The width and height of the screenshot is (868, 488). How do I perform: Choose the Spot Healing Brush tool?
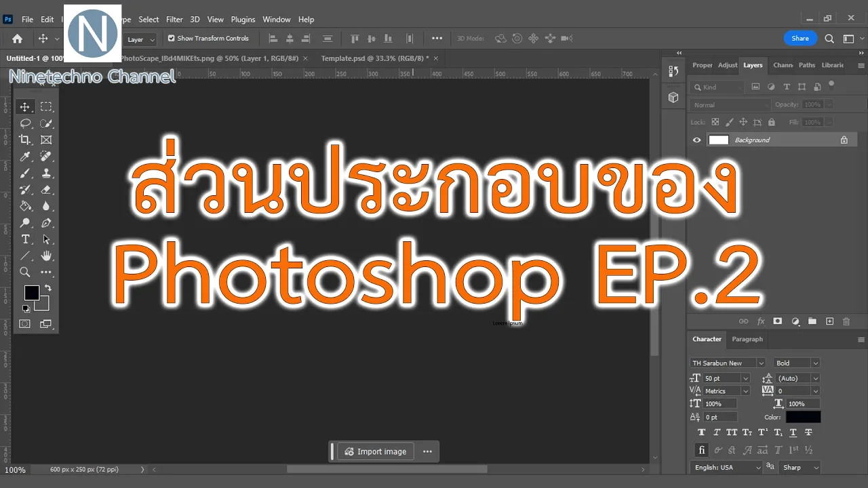[46, 157]
